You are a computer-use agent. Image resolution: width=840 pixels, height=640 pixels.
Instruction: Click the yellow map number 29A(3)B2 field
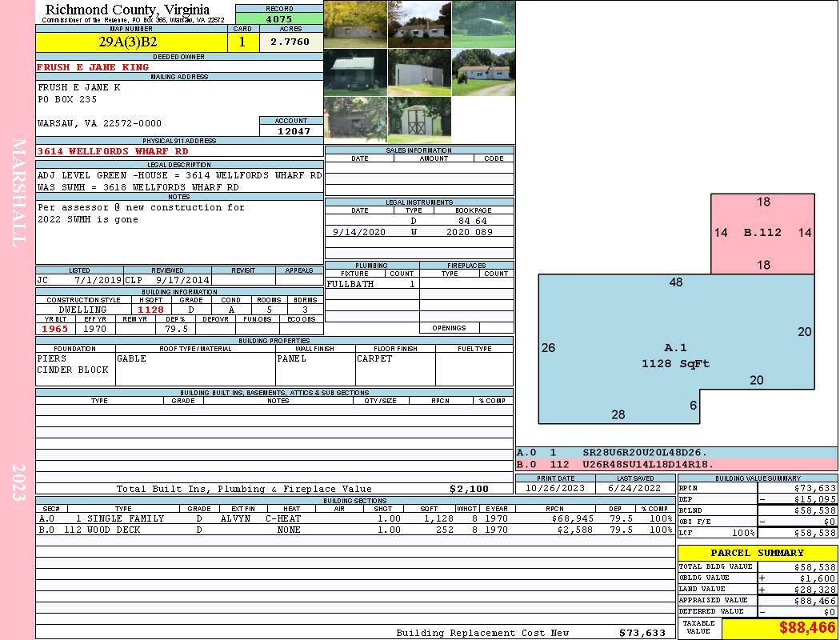coord(131,42)
